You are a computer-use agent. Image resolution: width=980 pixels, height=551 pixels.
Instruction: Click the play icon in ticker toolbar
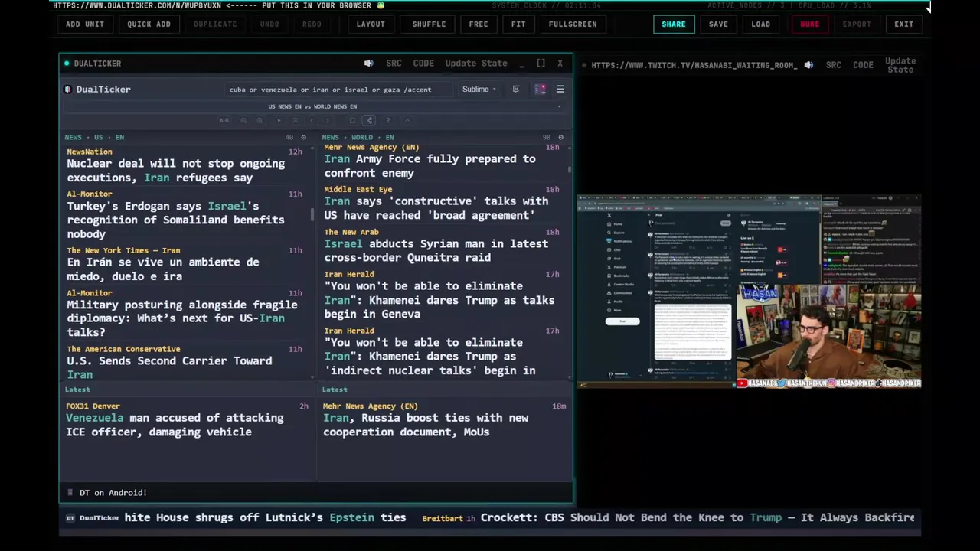[279, 120]
